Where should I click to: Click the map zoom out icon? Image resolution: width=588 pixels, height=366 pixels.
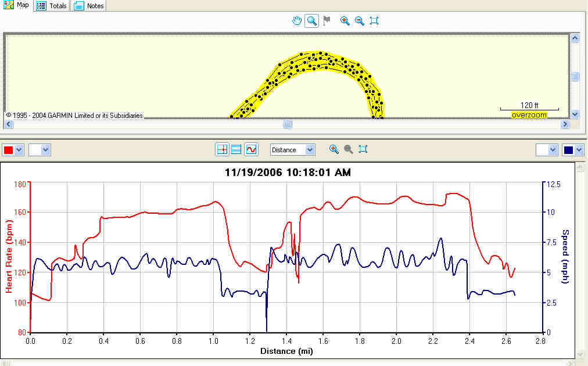[x=360, y=21]
